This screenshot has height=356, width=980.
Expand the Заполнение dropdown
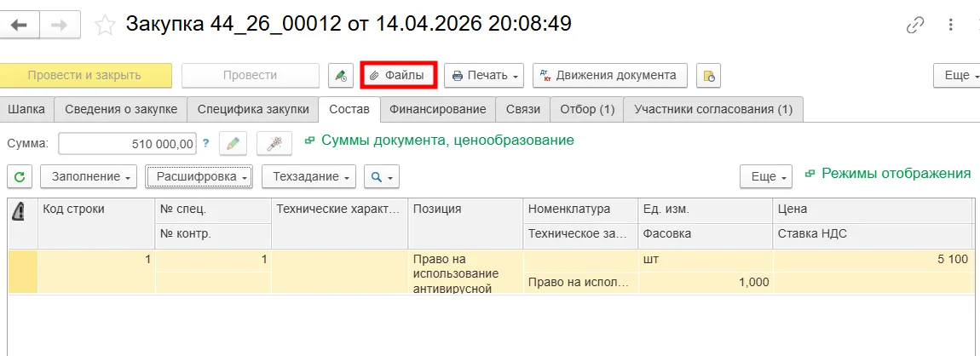[x=89, y=177]
